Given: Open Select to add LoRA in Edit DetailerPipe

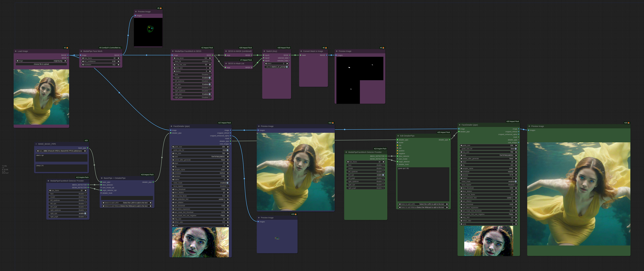Looking at the screenshot, I should click(x=423, y=204).
